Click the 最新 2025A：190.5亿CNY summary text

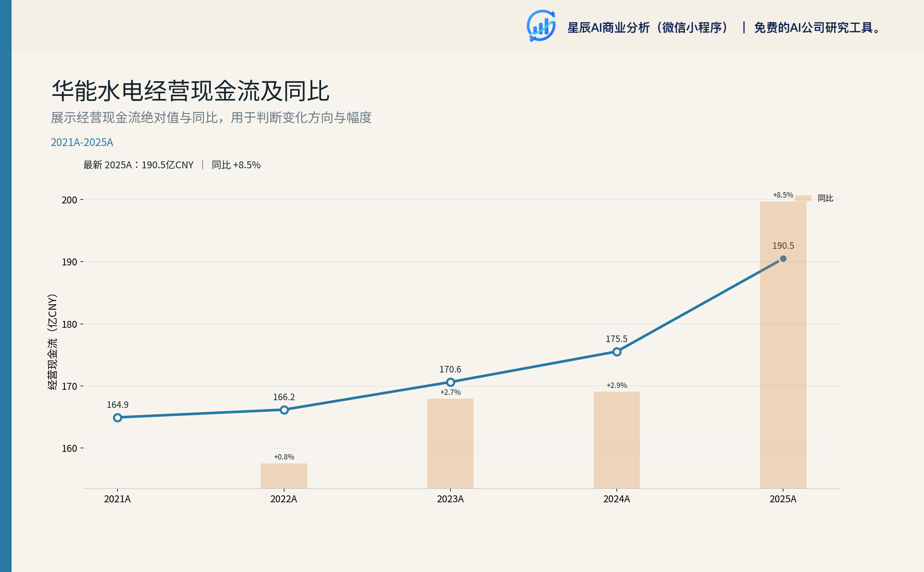[138, 165]
